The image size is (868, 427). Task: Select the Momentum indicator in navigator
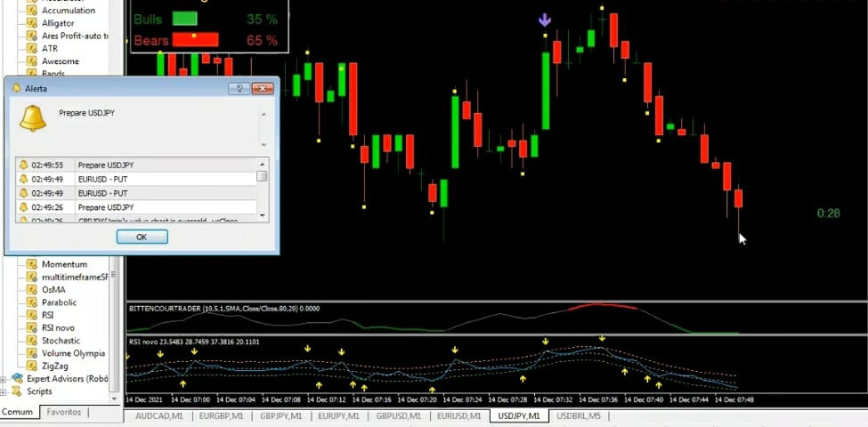pos(64,264)
